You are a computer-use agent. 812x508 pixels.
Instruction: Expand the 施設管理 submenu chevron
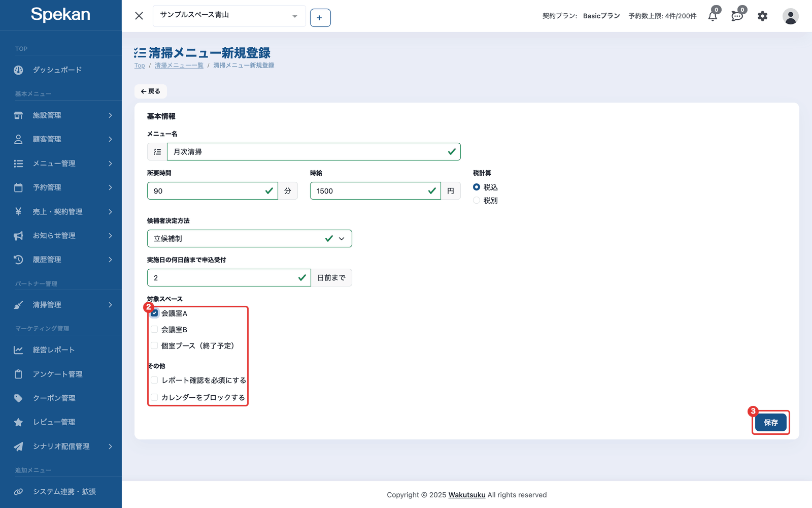(110, 115)
